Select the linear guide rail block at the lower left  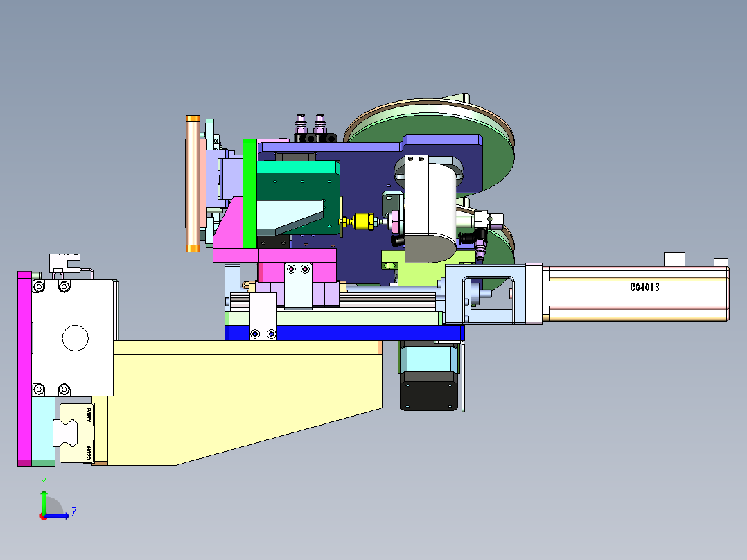76,433
